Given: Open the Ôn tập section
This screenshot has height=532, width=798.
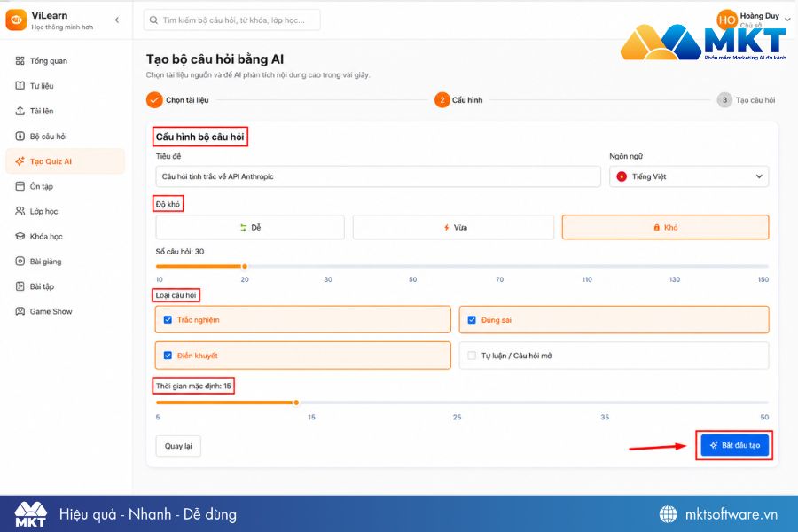Looking at the screenshot, I should 65,186.
